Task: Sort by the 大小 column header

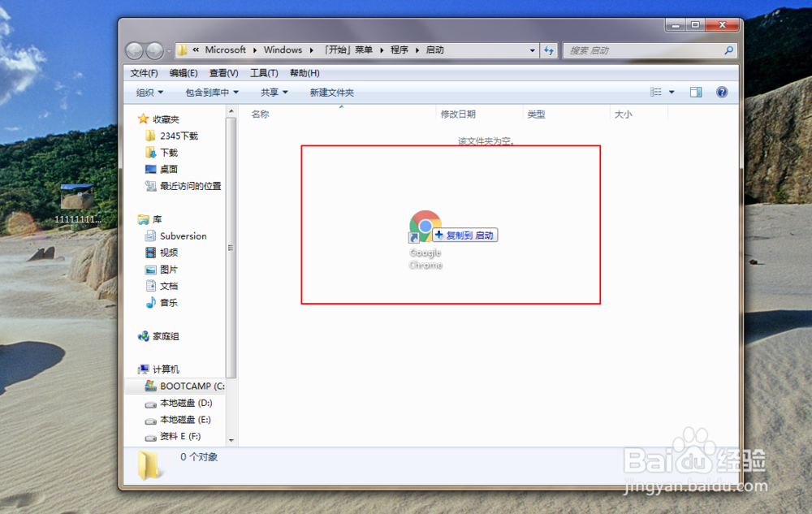Action: [623, 114]
